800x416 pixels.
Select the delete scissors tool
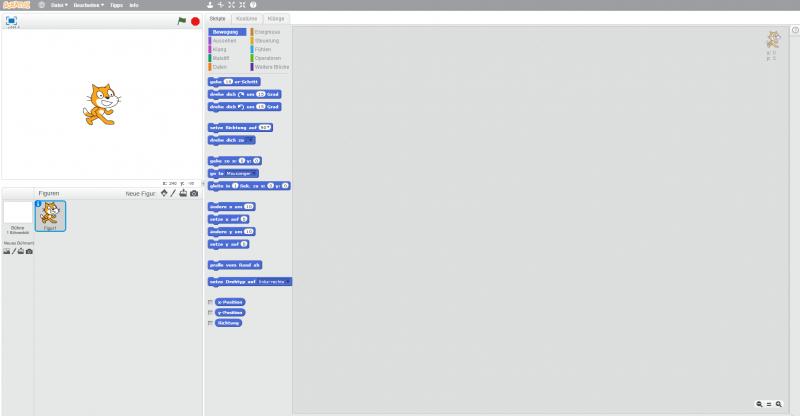(220, 5)
